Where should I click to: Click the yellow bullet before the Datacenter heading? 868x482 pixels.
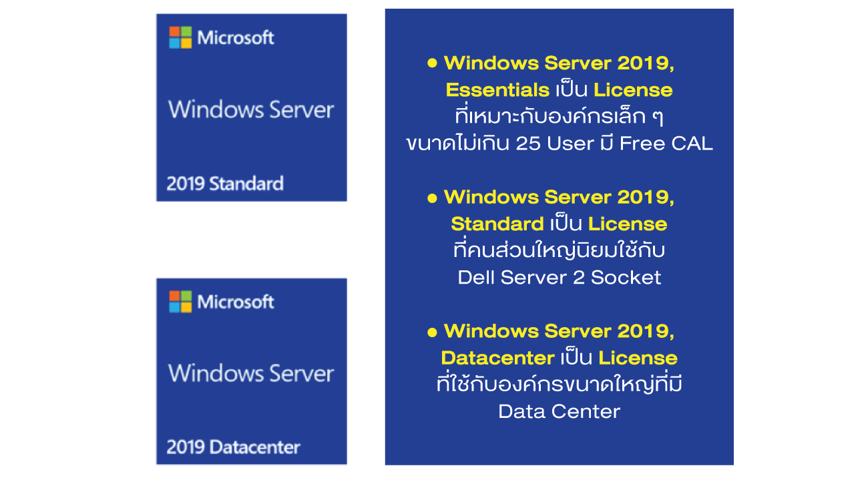(x=432, y=331)
